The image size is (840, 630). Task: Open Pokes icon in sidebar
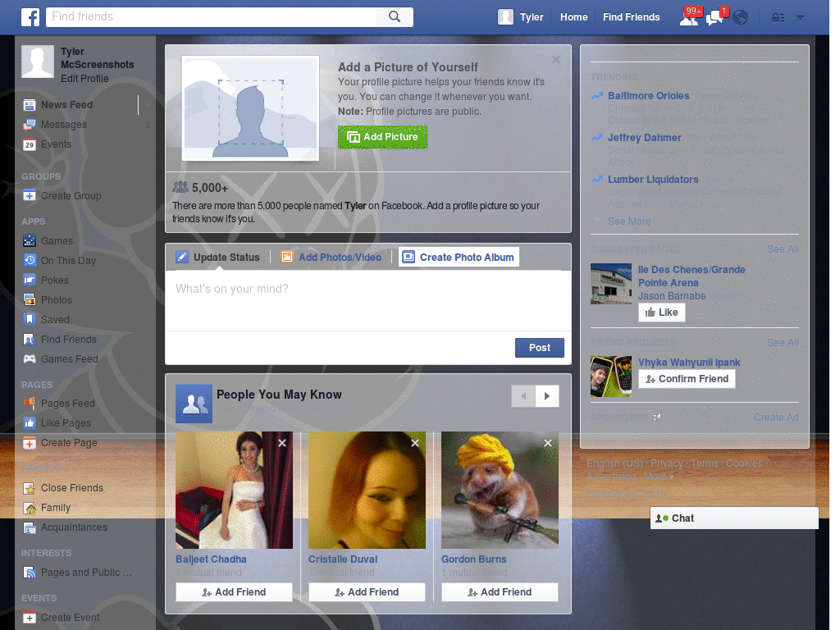pyautogui.click(x=30, y=280)
